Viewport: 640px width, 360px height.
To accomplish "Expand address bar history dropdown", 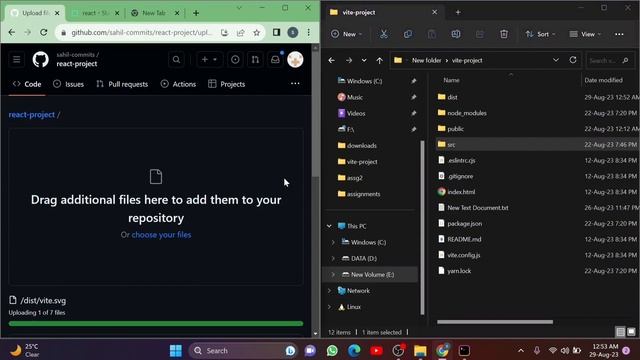I will (x=556, y=60).
